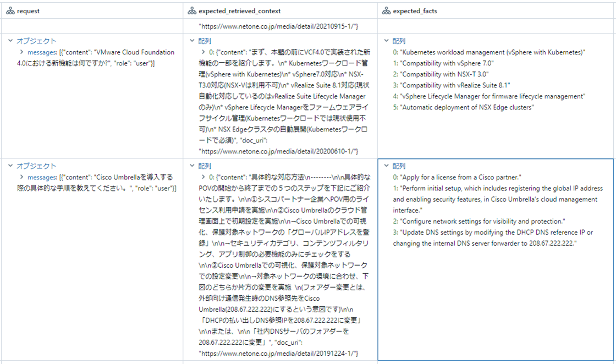This screenshot has height=364, width=616.
Task: Click the doc_uri URL ending in 20191224-1
Action: coord(278,354)
